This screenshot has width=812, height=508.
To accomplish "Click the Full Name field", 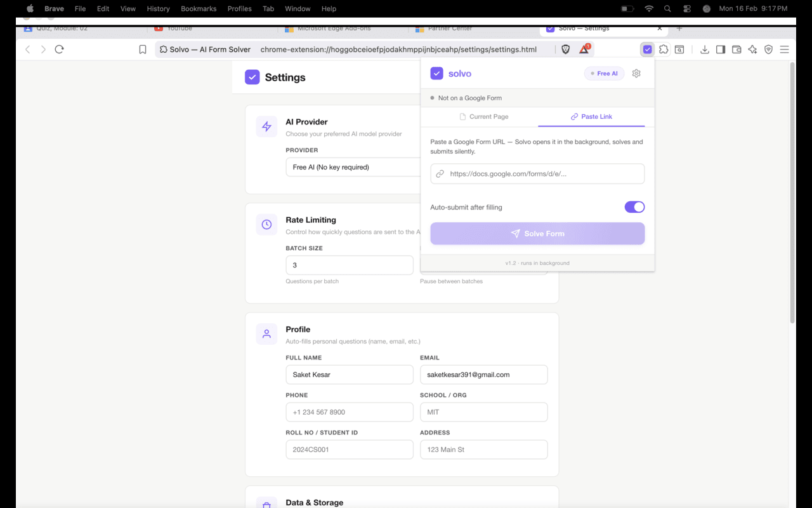I will [350, 375].
